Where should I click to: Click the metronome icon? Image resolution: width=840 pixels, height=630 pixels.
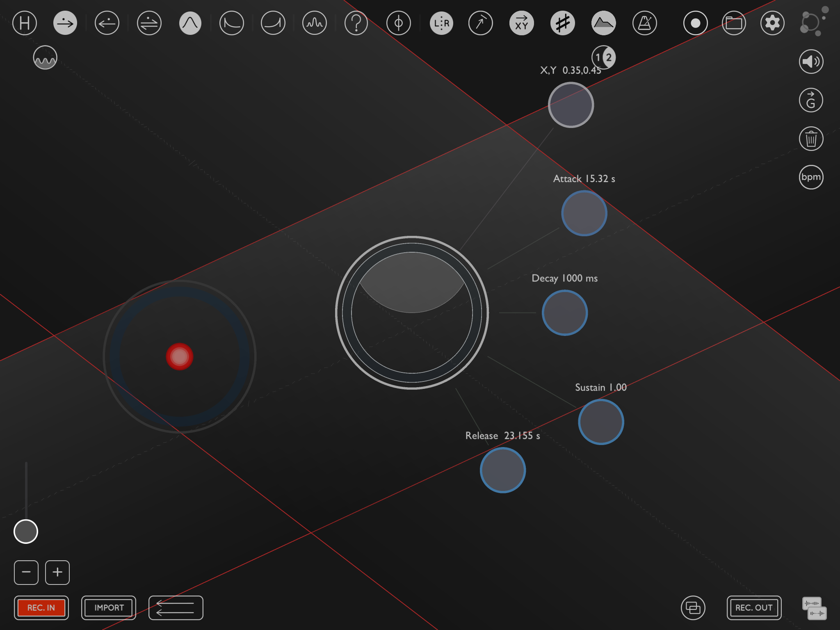(x=644, y=23)
